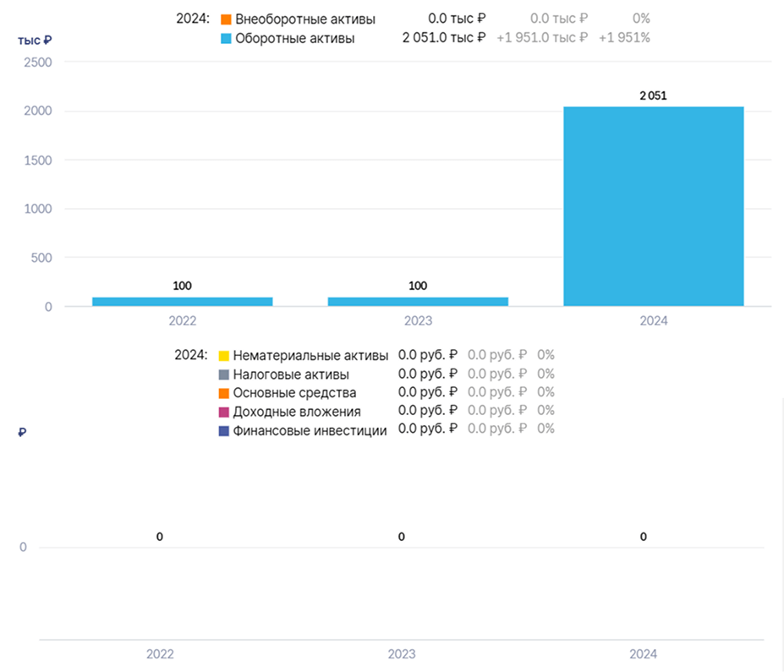Click the тыс ₽ axis unit label
Screen dimensions: 784x672
point(35,41)
